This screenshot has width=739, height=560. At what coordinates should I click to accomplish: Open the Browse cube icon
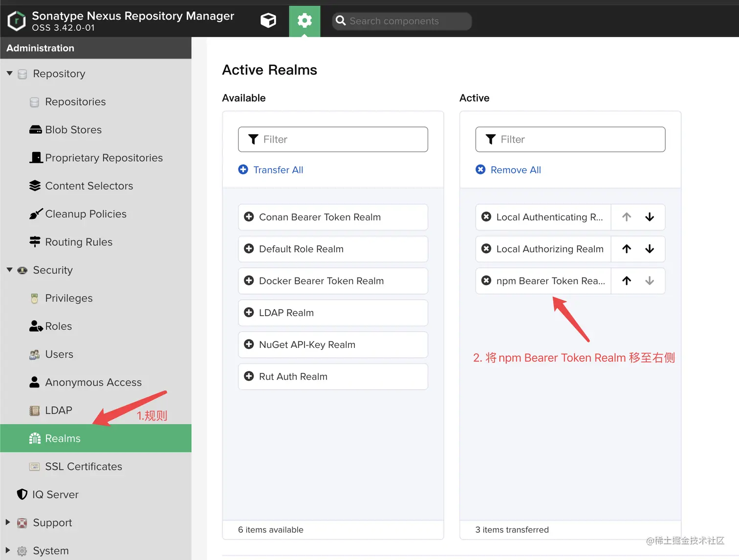268,21
